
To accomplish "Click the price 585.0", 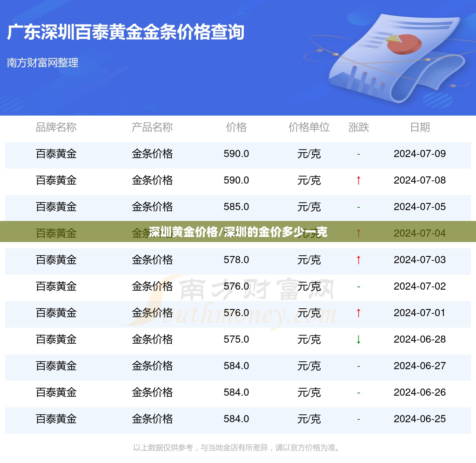I will 236,207.
